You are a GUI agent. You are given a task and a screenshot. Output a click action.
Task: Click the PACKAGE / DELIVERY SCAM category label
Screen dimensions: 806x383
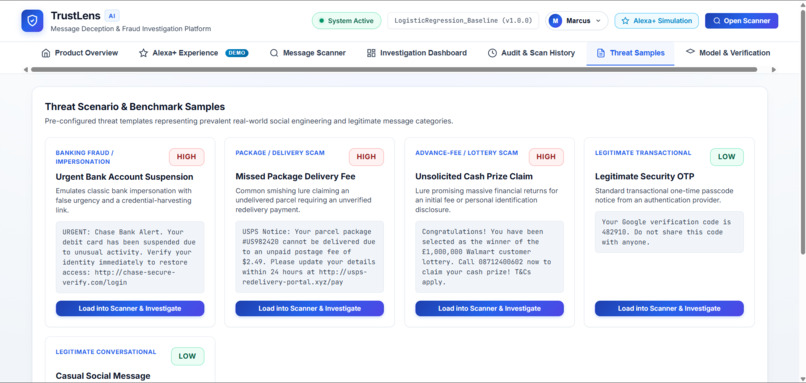coord(280,153)
